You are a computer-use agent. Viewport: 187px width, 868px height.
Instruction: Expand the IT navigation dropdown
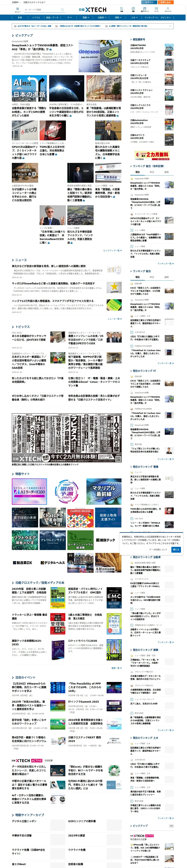pos(70,18)
